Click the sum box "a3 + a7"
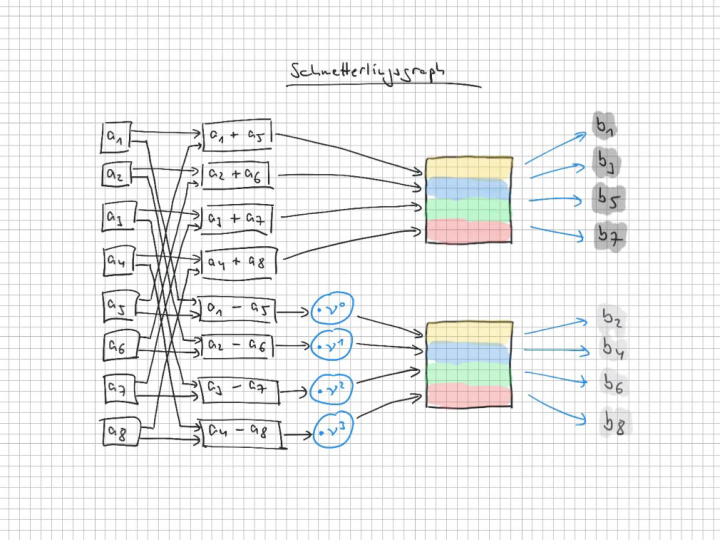 pos(237,219)
